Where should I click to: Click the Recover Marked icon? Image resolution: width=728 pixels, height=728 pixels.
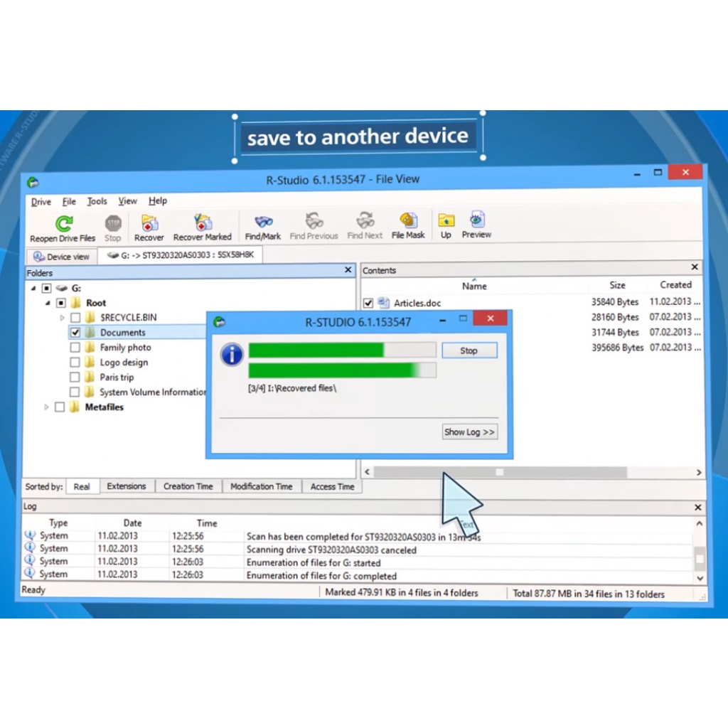[x=203, y=223]
